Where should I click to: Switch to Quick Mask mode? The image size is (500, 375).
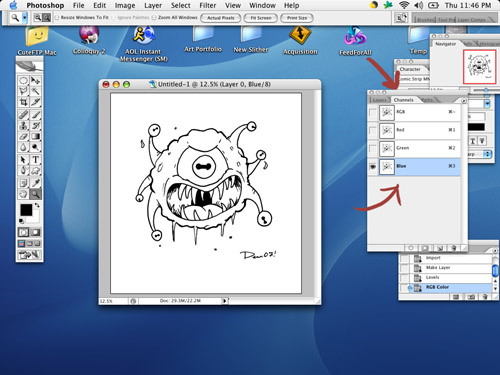point(35,232)
